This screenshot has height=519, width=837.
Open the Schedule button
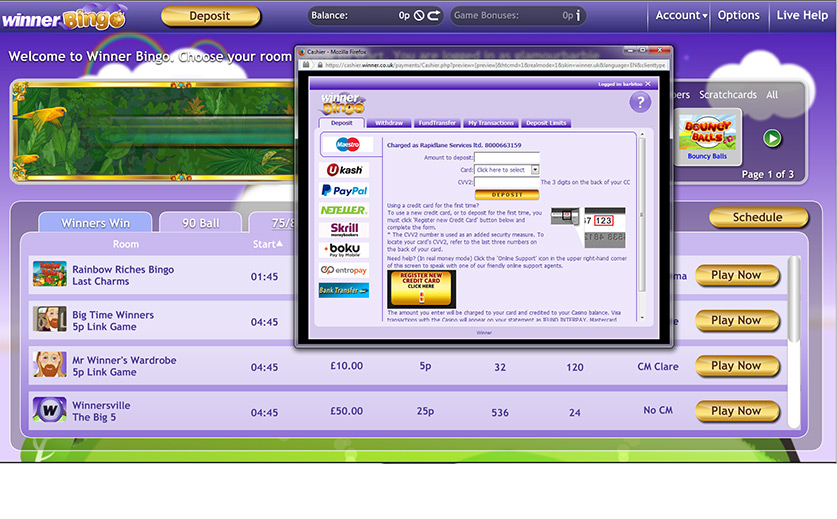click(x=758, y=217)
